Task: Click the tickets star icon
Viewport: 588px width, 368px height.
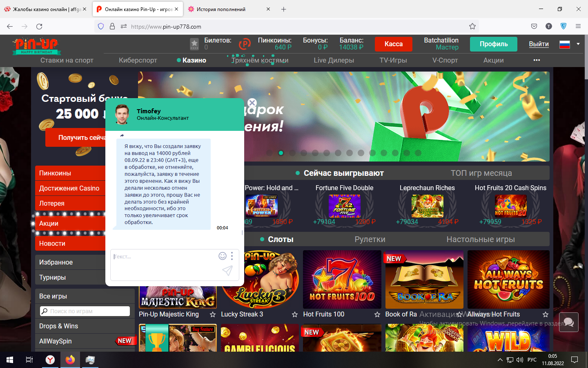Action: [194, 44]
